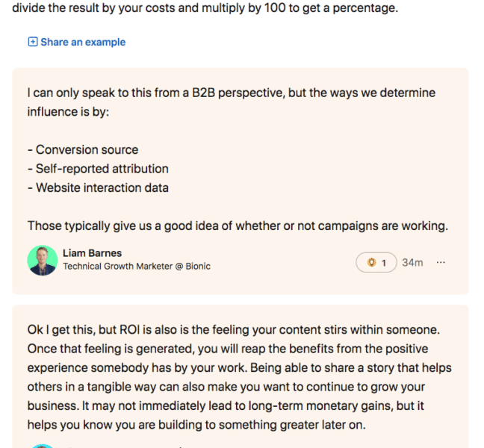Click Liam Barnes' profile photo
The height and width of the screenshot is (448, 484).
click(43, 260)
